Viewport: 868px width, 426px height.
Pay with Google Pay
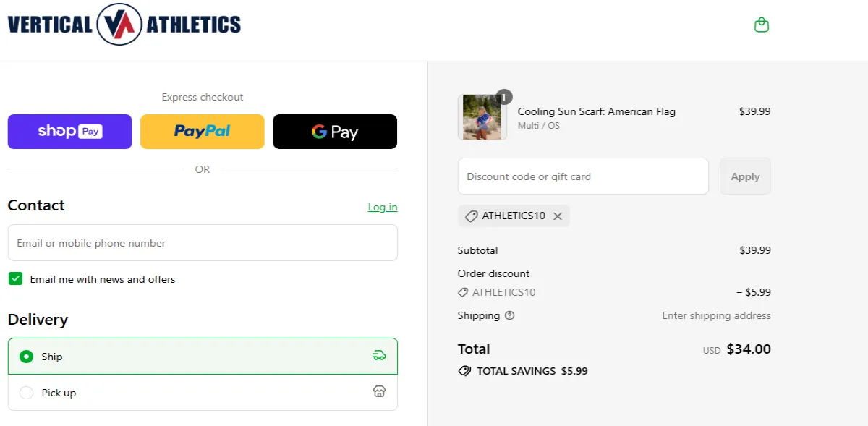(335, 131)
